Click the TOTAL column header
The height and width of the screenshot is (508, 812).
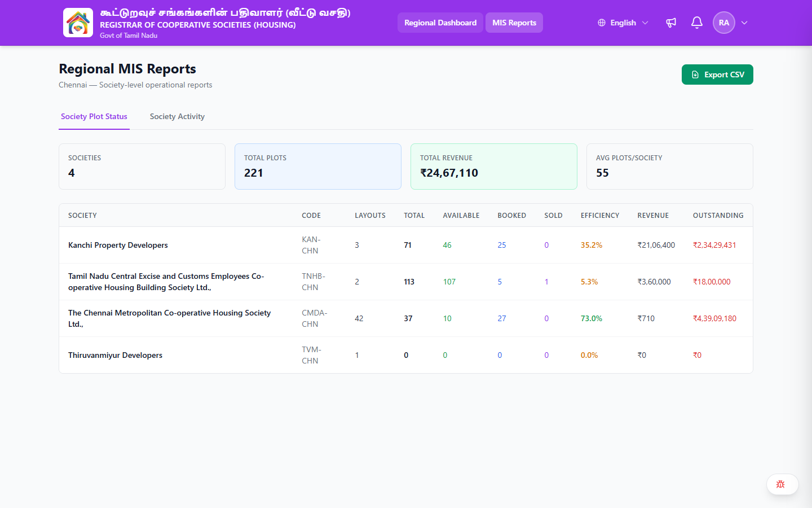point(414,216)
